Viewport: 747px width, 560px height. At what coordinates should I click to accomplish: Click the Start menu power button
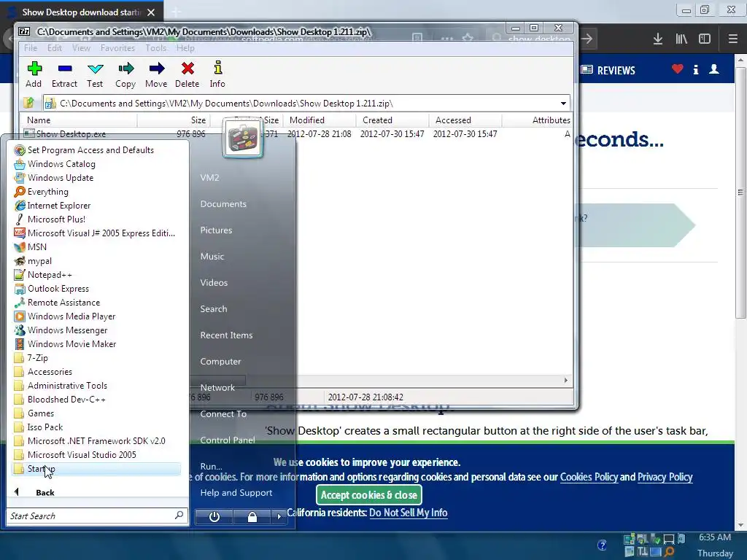(214, 517)
